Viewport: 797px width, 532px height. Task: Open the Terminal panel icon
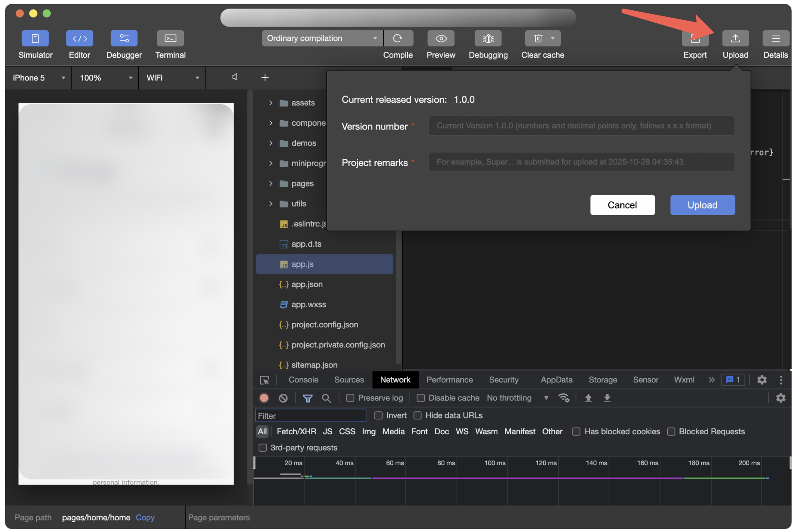pyautogui.click(x=170, y=38)
